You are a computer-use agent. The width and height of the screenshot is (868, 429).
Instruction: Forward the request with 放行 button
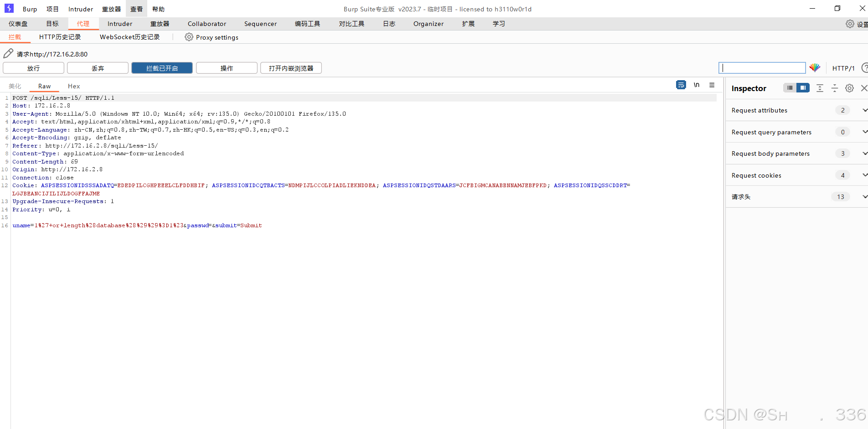pyautogui.click(x=33, y=68)
